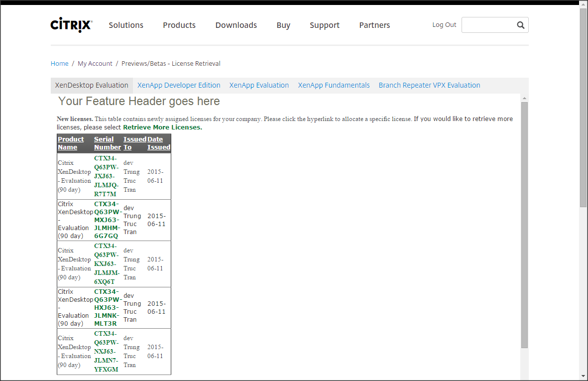This screenshot has height=381, width=588.
Task: Click Retrieve More Licenses link
Action: point(162,127)
